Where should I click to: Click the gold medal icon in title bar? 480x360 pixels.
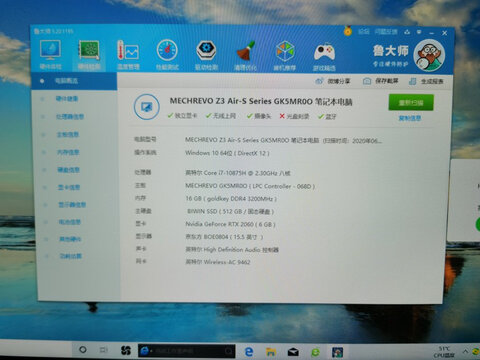348,31
